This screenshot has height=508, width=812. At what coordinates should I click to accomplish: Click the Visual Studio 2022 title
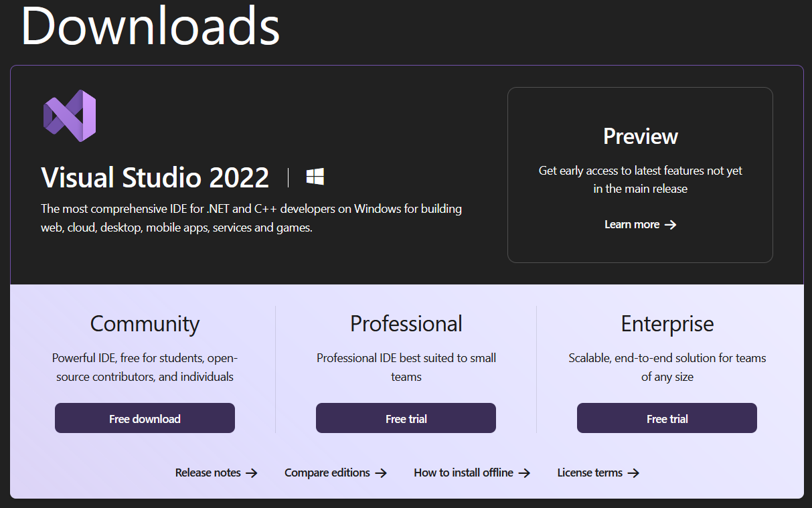155,178
